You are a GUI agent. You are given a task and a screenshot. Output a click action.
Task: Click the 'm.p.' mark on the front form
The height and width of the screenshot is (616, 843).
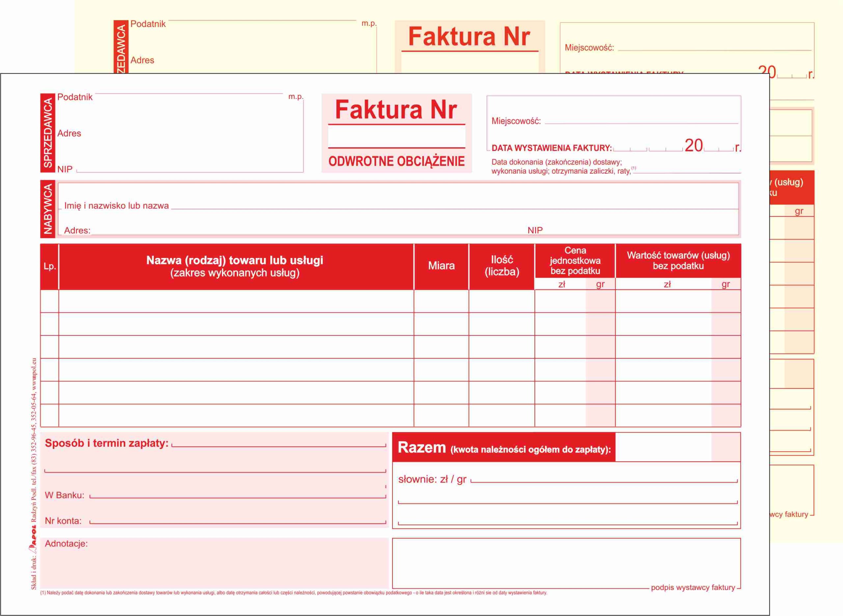click(x=296, y=97)
